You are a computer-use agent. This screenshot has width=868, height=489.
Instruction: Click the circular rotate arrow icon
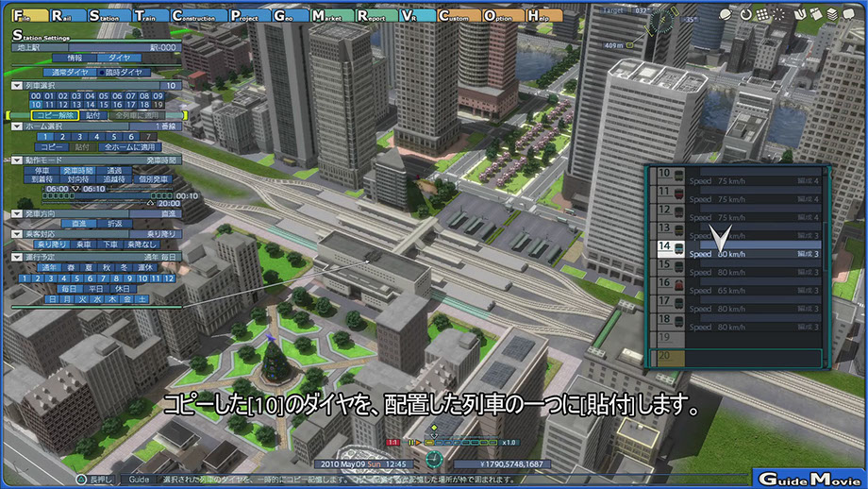(x=746, y=14)
